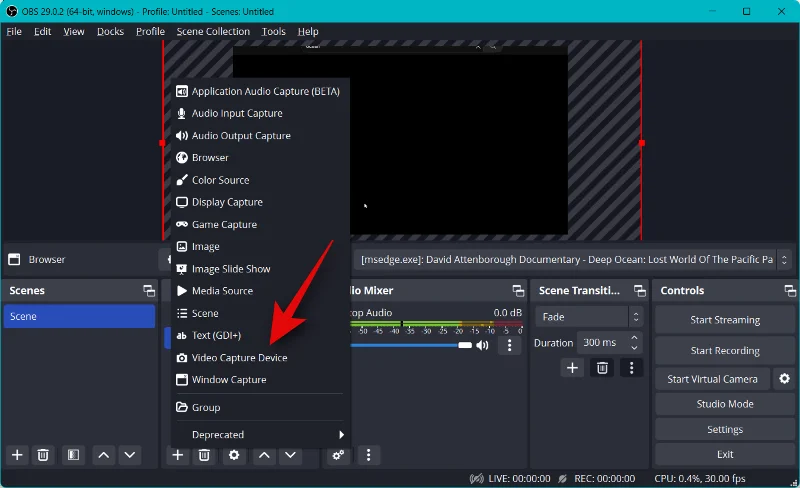This screenshot has width=800, height=488.
Task: Open Desktop Audio options three-dot icon
Action: 509,346
